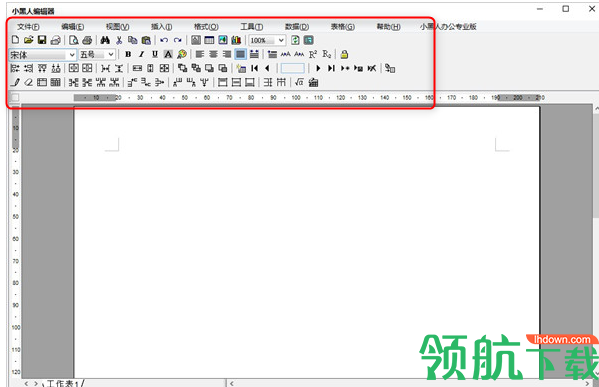
Task: Apply superscript with the R² icon
Action: (x=313, y=54)
